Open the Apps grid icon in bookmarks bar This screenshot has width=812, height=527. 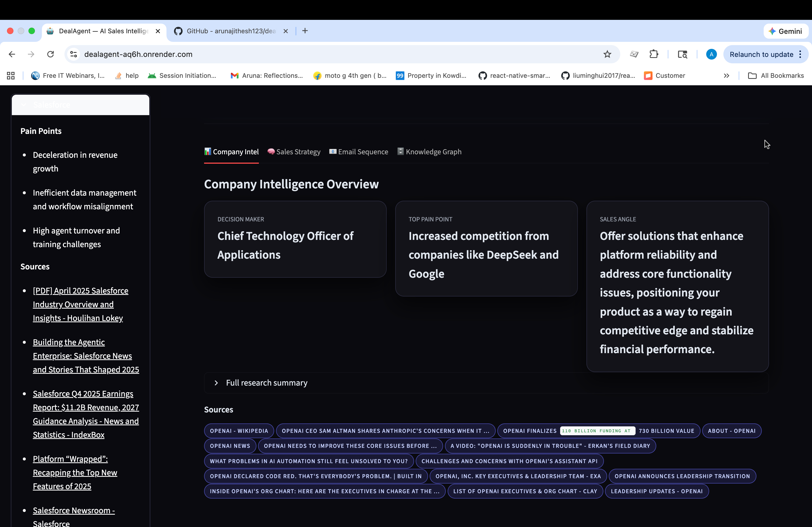[x=11, y=76]
